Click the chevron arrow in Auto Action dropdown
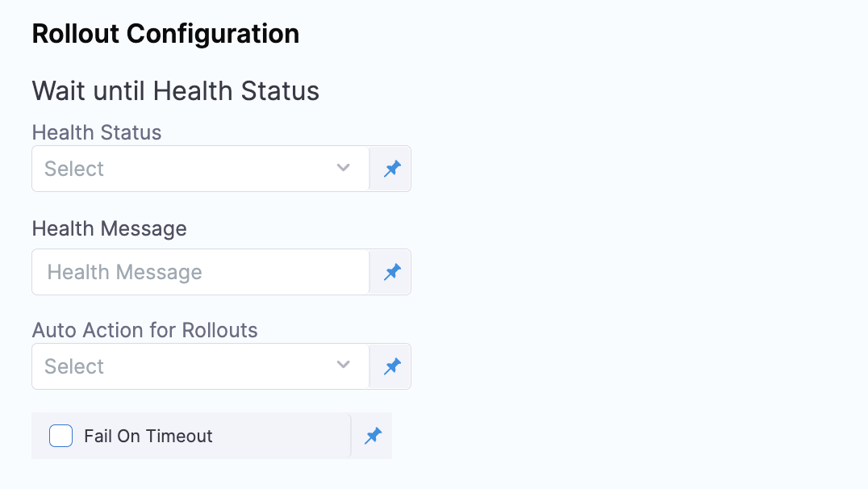 tap(344, 366)
